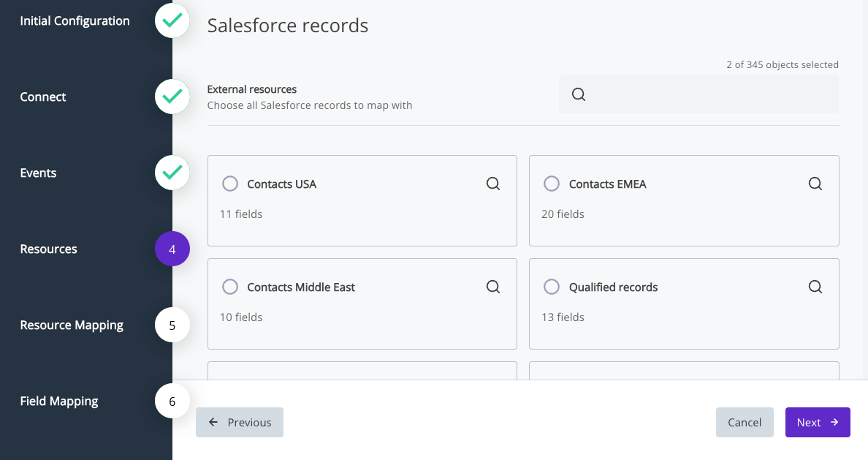Select the Qualified records radio button

552,287
